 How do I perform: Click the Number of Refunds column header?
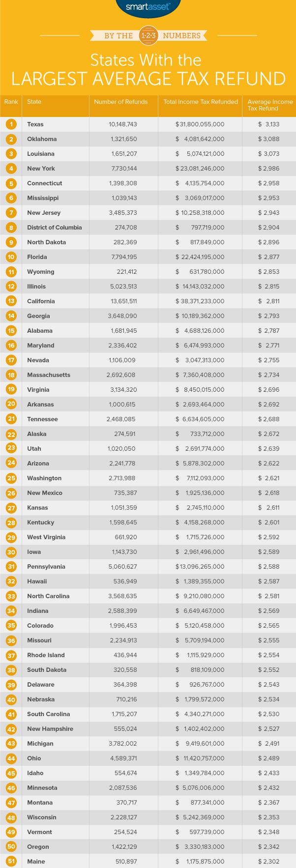pyautogui.click(x=121, y=102)
